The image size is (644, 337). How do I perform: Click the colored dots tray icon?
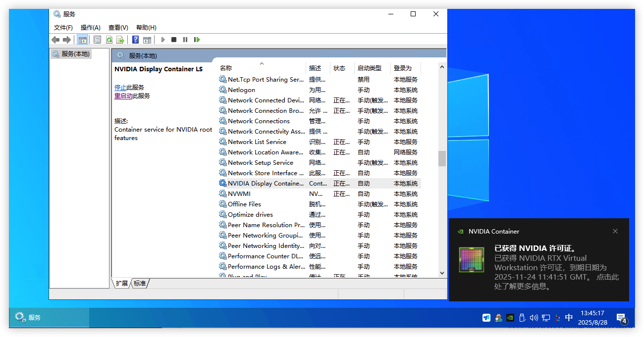[x=558, y=318]
